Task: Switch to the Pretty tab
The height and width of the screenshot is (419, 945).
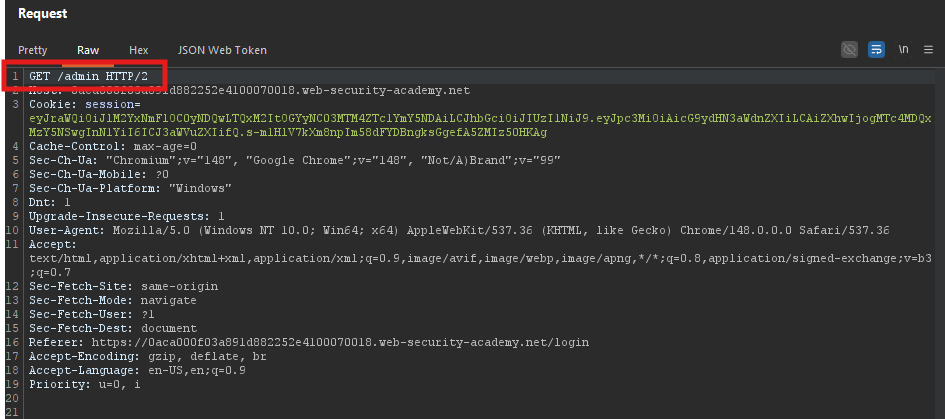Action: 33,50
